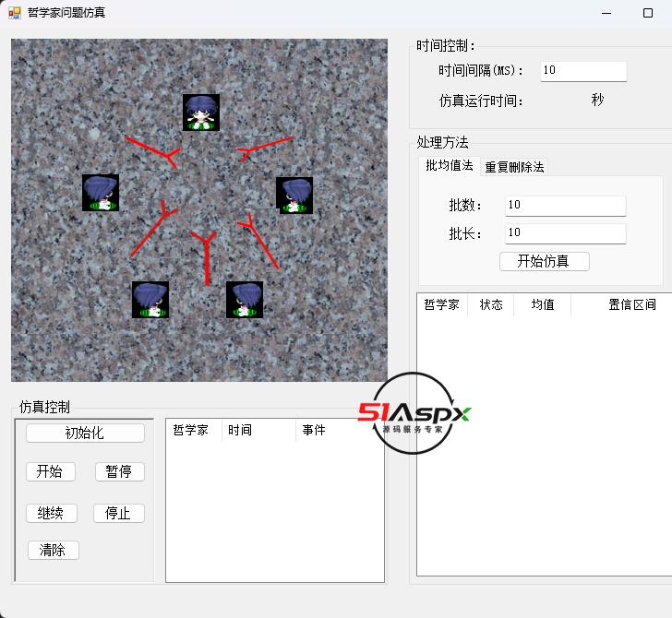
Task: Click the red fork at top-right
Action: pos(265,149)
